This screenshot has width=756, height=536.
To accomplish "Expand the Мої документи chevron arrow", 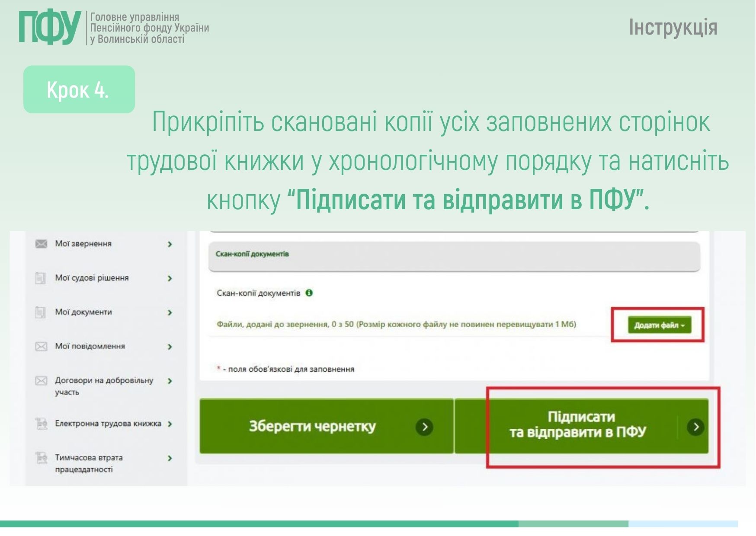I will pyautogui.click(x=170, y=313).
